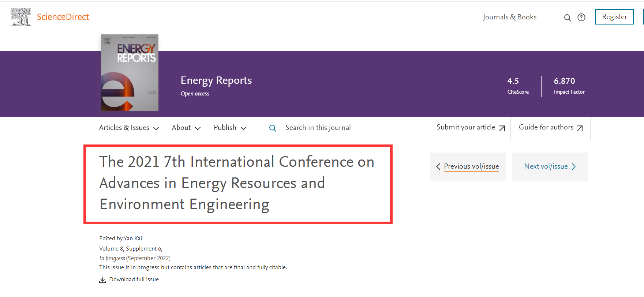
Task: Click the Submit your article external arrow icon
Action: coord(502,128)
